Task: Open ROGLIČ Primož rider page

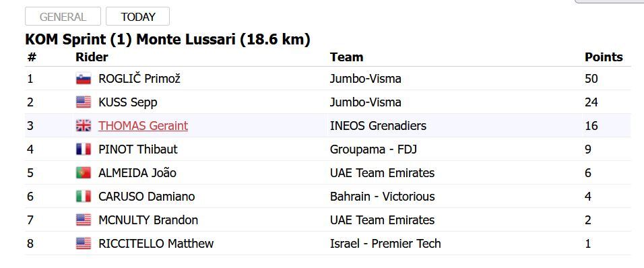Action: point(139,78)
